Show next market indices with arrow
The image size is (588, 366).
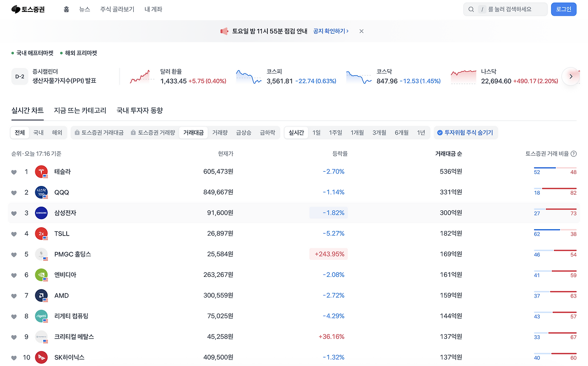571,76
